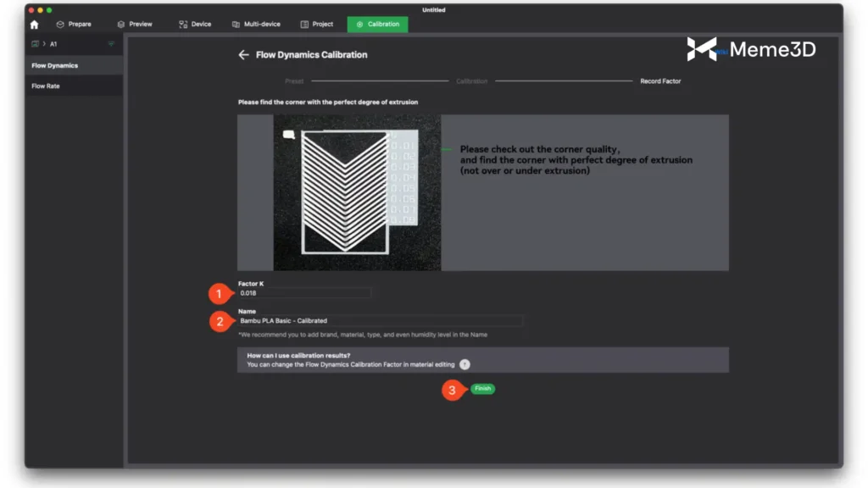Expand the A1 printer selector

(53, 44)
